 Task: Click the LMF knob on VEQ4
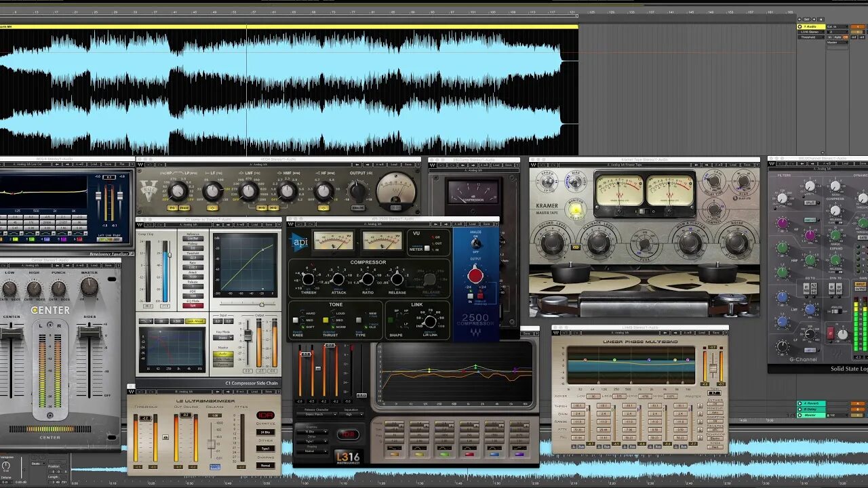(249, 192)
